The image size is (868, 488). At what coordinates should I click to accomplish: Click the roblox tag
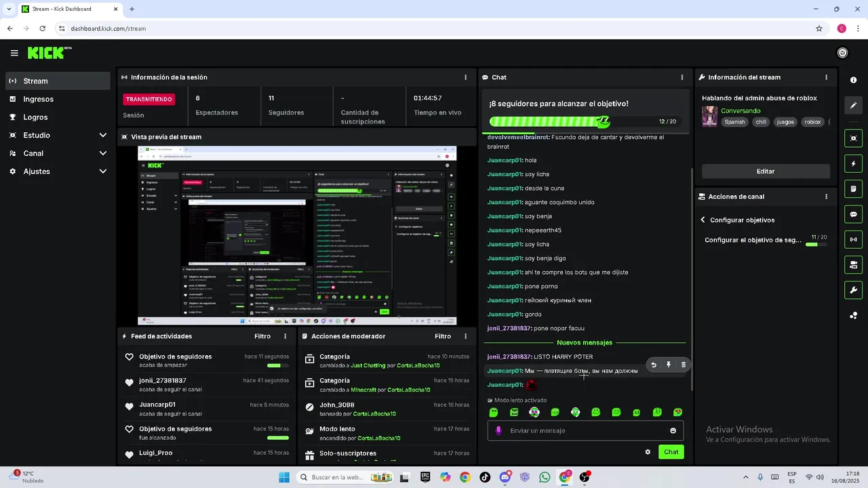tap(812, 122)
